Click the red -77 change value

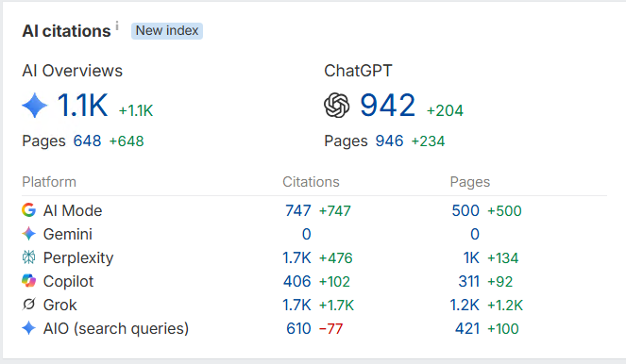[x=331, y=329]
